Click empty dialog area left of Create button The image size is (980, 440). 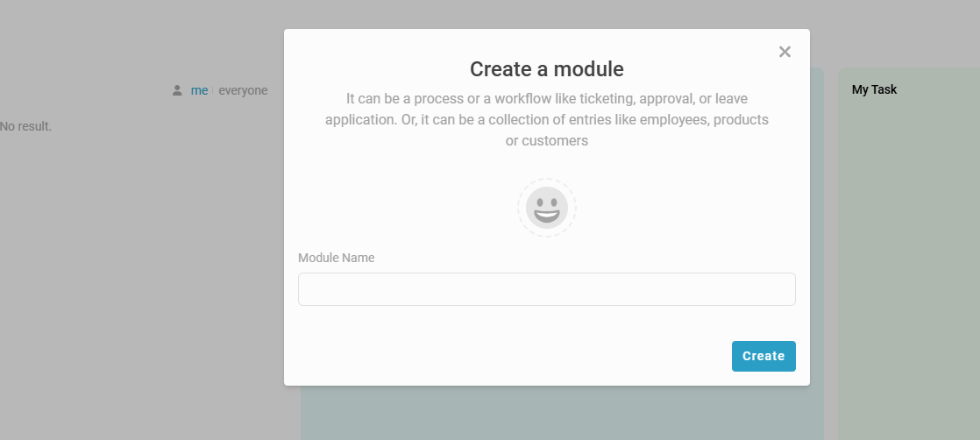pos(508,356)
